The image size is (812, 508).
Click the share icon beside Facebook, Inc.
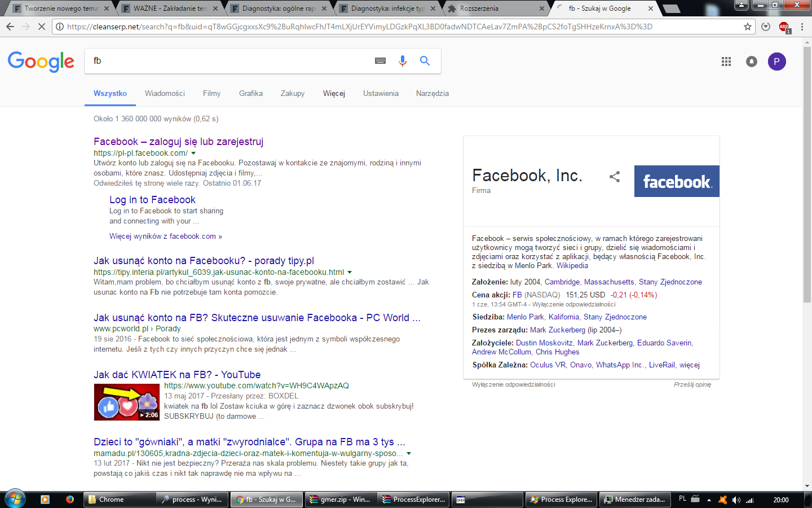point(615,177)
